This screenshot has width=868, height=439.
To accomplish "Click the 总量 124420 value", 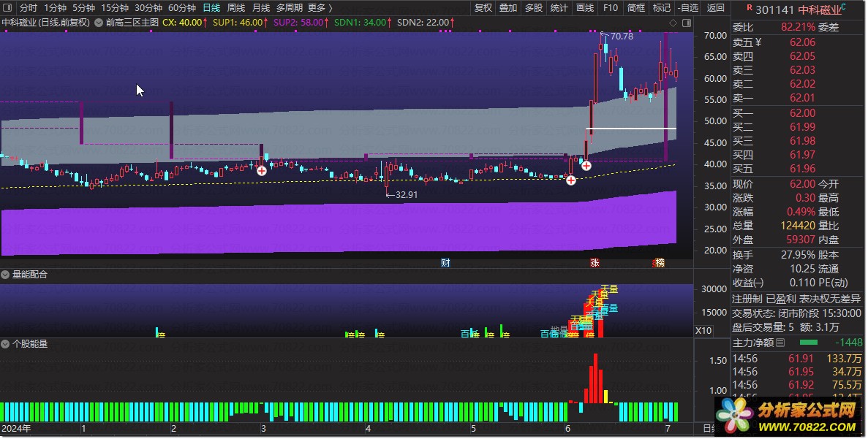I will (x=798, y=226).
